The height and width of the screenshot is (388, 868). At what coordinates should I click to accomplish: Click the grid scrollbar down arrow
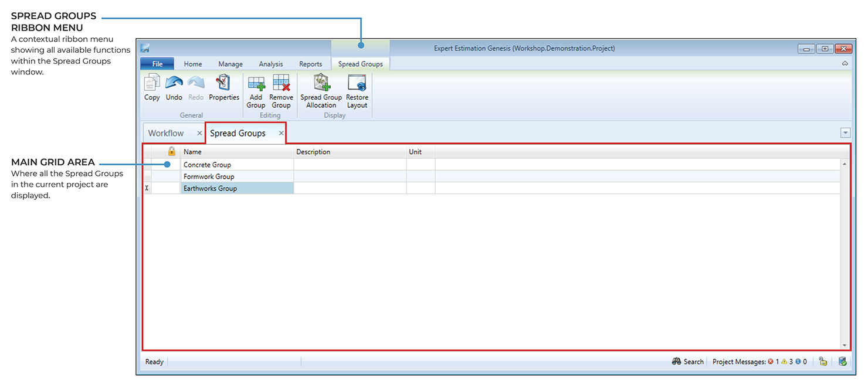pyautogui.click(x=845, y=345)
